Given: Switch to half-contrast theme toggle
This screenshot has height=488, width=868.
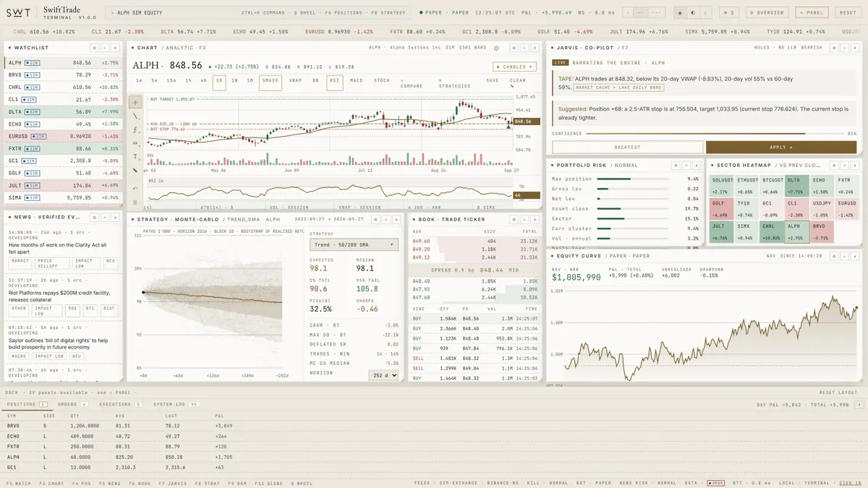Looking at the screenshot, I should coord(693,12).
